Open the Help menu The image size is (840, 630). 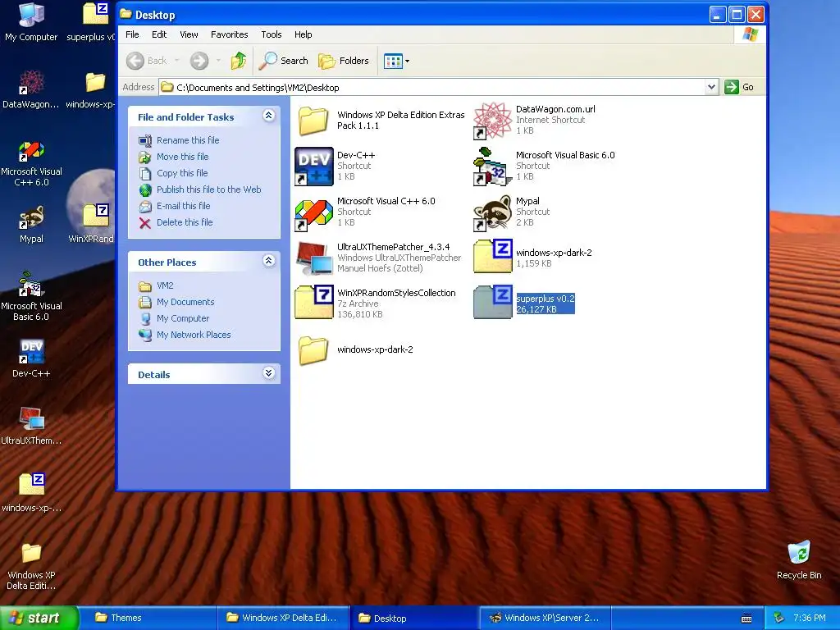coord(304,34)
